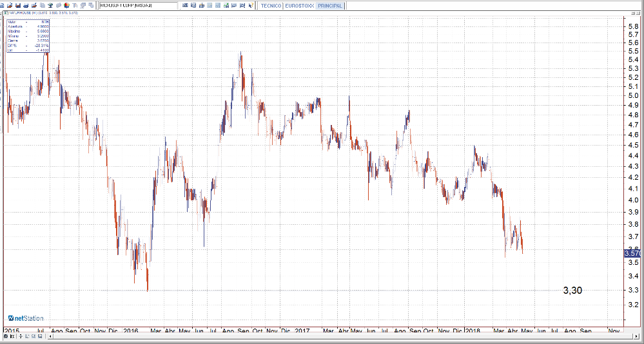Image resolution: width=644 pixels, height=344 pixels.
Task: Click the MICROSOFT CORP (NASDAQ) symbol field
Action: pyautogui.click(x=138, y=5)
